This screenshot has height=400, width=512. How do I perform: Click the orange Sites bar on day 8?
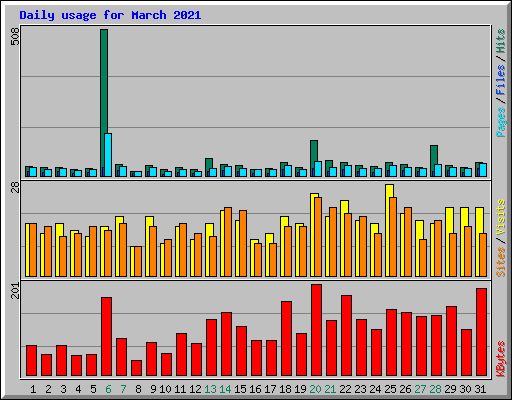[138, 262]
